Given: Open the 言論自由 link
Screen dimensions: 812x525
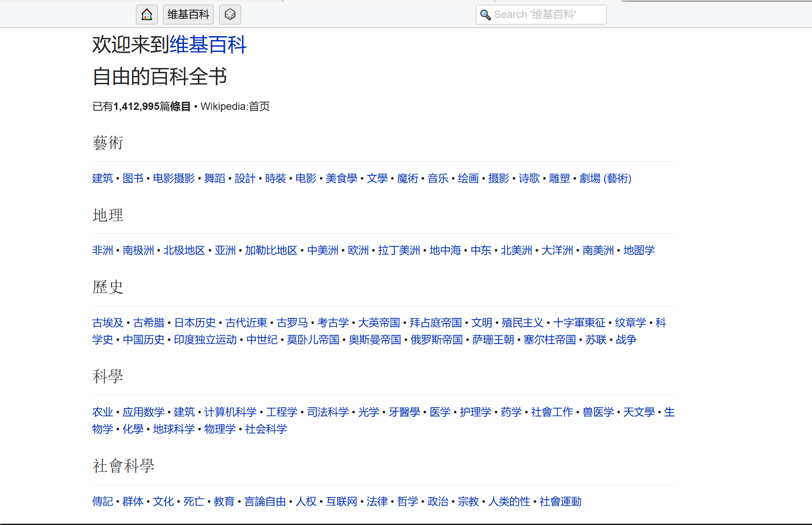Looking at the screenshot, I should pyautogui.click(x=265, y=501).
